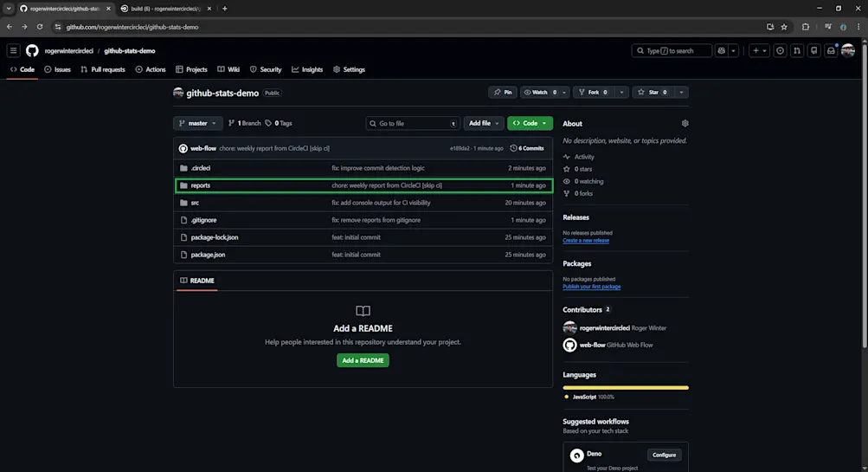Edit About details with gear icon
Image resolution: width=868 pixels, height=472 pixels.
pos(685,123)
